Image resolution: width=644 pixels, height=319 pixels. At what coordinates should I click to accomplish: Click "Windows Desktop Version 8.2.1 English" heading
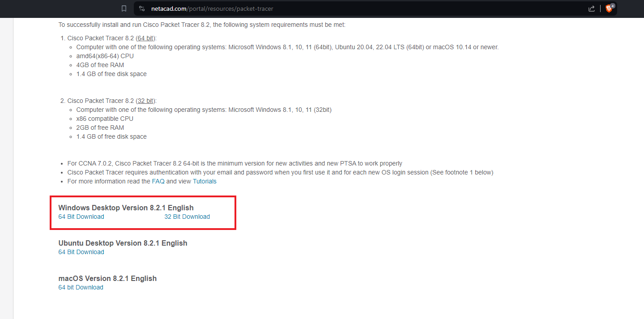coord(126,208)
